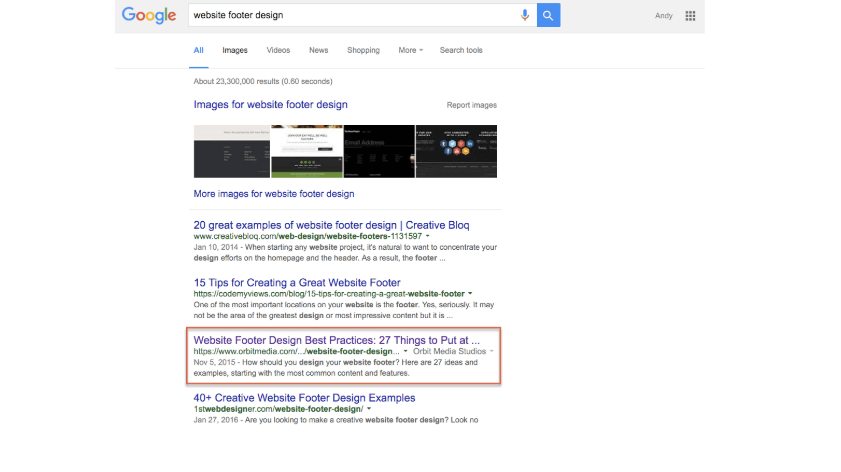Switch to the Images tab

pyautogui.click(x=235, y=50)
